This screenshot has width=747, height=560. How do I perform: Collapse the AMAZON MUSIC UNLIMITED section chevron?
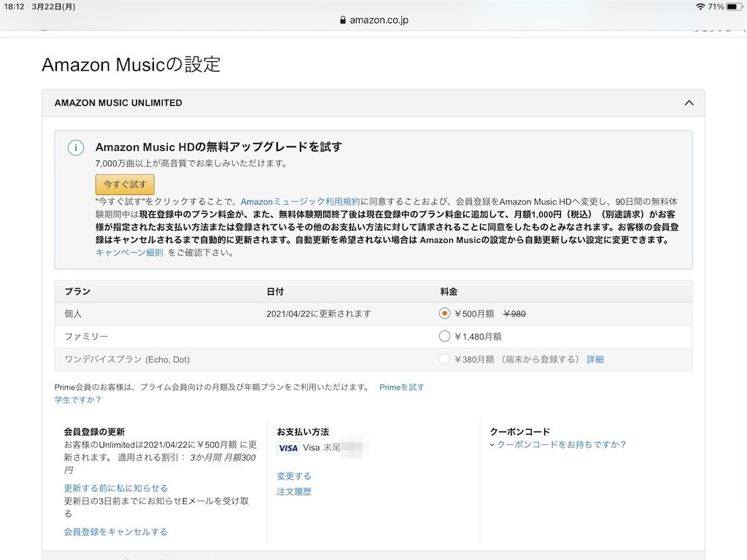point(689,103)
